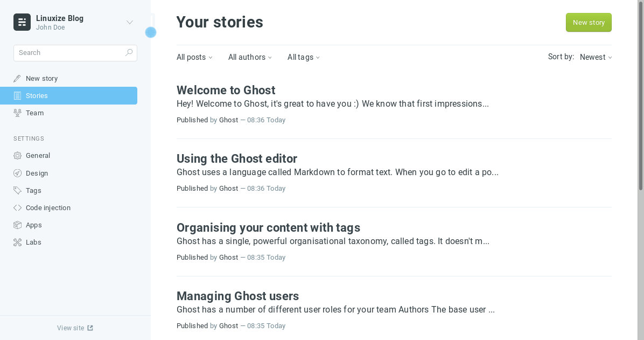Screen dimensions: 644x340
Task: Click the General settings gear icon
Action: (x=17, y=156)
